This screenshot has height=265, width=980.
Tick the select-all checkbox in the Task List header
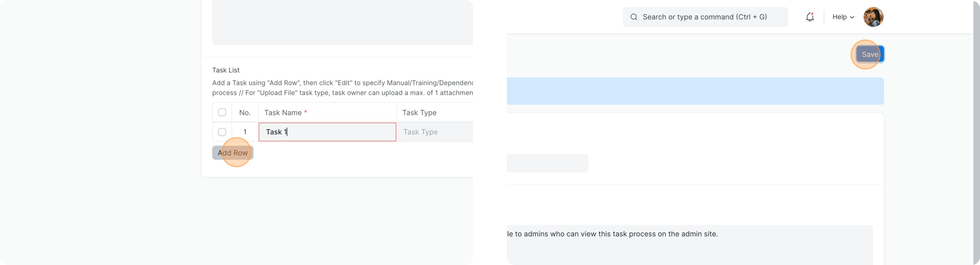[222, 112]
